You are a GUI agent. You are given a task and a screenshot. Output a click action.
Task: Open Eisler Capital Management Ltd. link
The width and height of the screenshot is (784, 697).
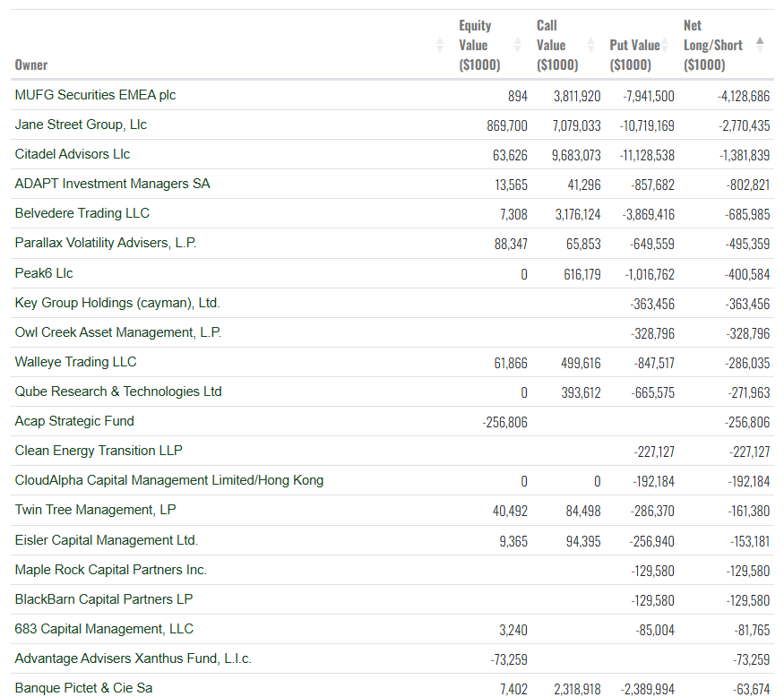click(106, 540)
